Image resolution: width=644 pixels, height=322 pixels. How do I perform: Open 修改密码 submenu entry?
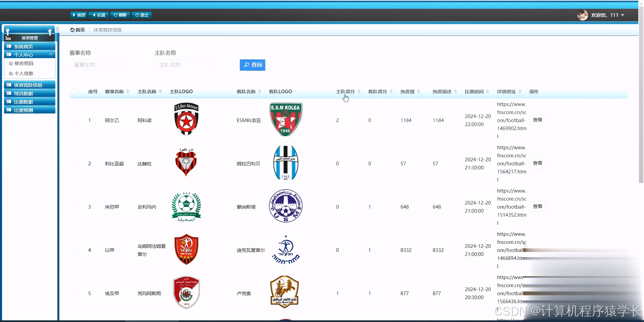[x=23, y=63]
